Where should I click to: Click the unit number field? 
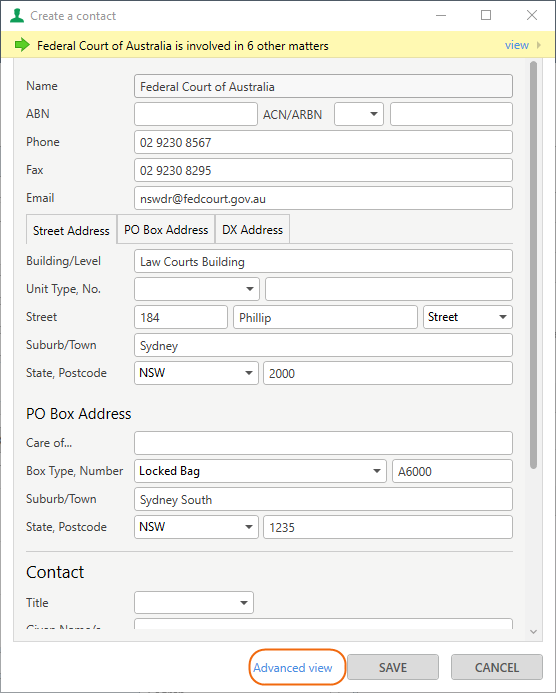389,289
